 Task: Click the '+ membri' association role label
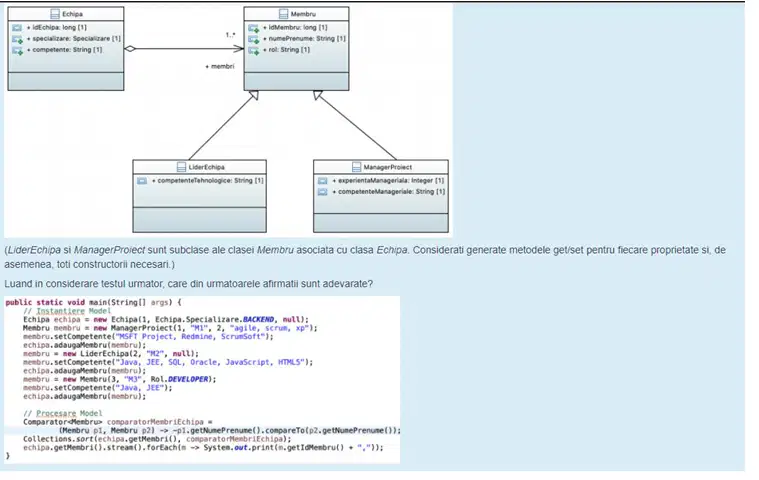point(220,66)
